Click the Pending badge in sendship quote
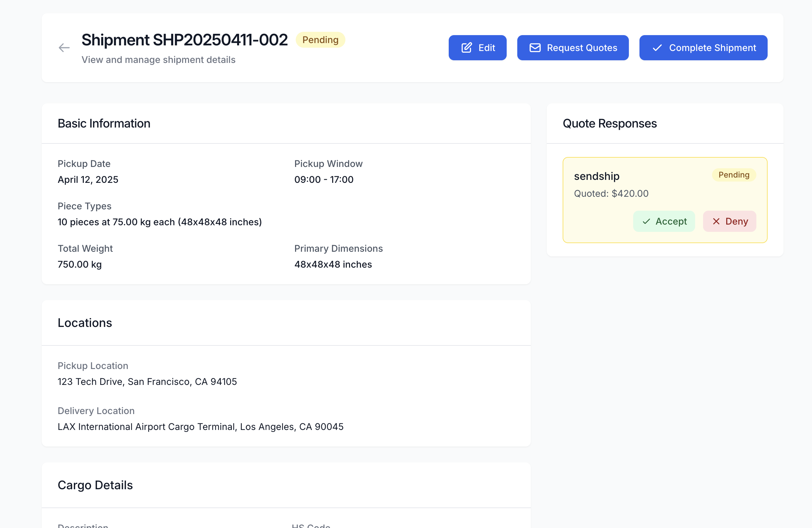This screenshot has height=528, width=812. pyautogui.click(x=734, y=175)
